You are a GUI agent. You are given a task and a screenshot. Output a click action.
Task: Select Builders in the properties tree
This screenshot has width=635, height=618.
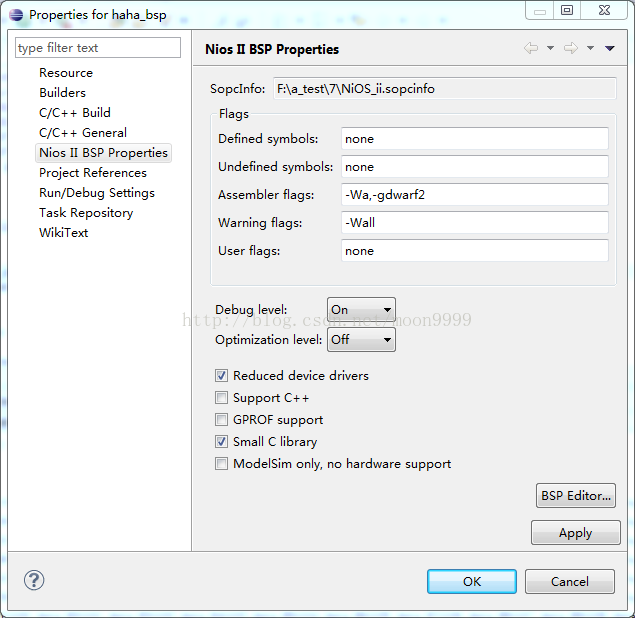(x=62, y=93)
